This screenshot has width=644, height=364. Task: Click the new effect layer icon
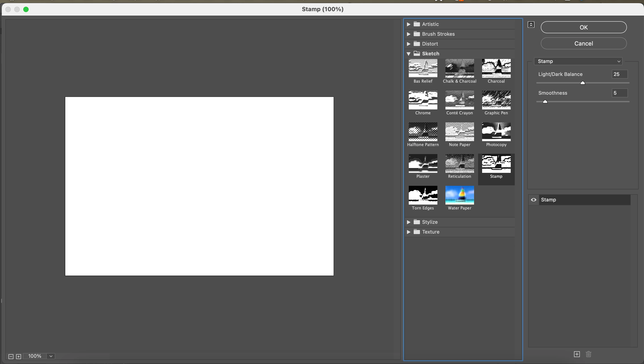click(577, 354)
